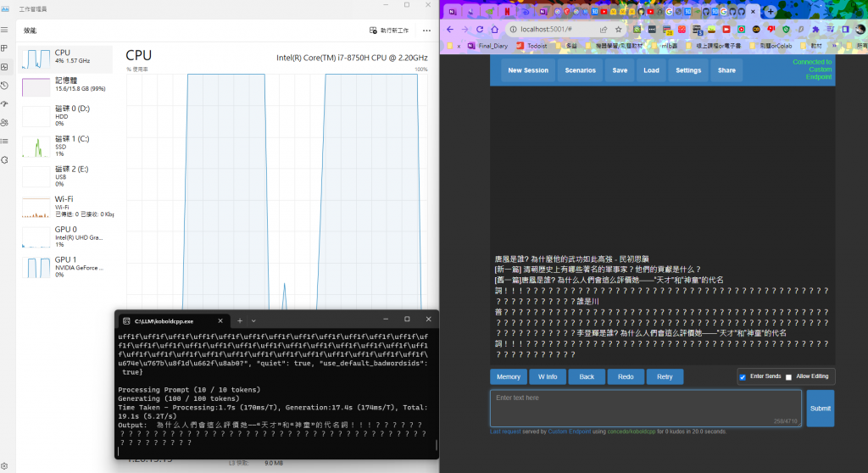Select Disk 0 (D:) performance item
868x473 pixels.
pos(66,116)
